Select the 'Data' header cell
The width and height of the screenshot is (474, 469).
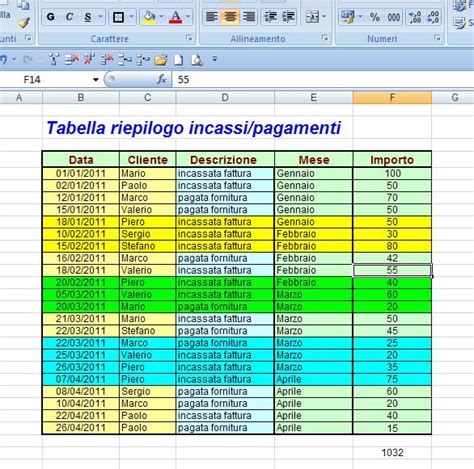pos(81,160)
